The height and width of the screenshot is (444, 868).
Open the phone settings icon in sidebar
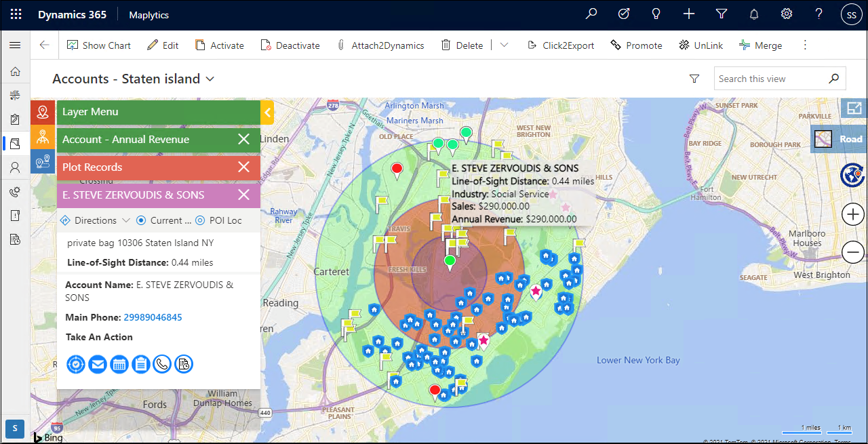15,192
